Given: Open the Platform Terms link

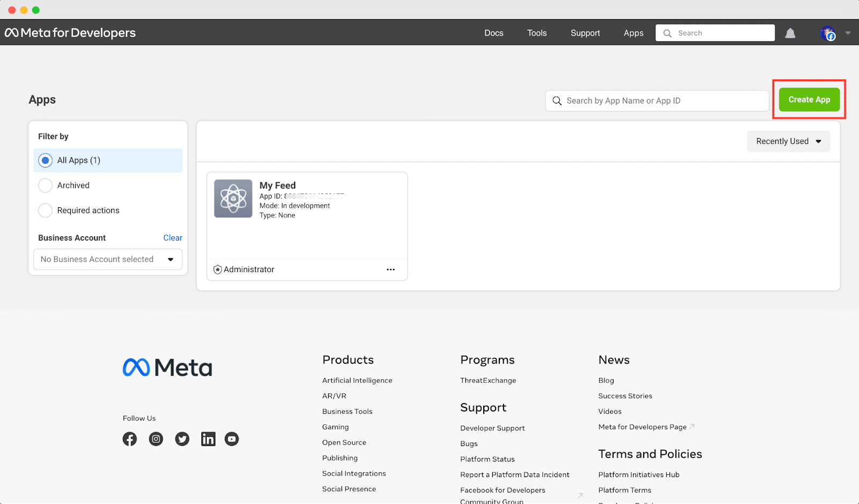Looking at the screenshot, I should coord(625,491).
